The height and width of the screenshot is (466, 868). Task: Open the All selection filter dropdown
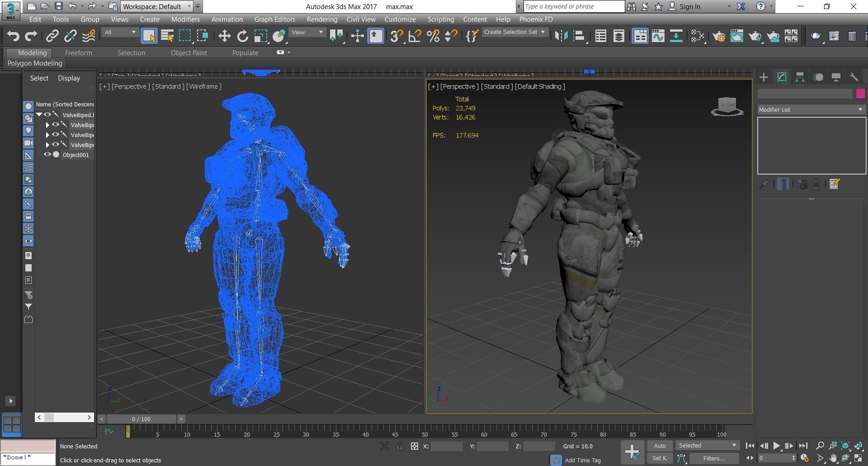point(120,32)
